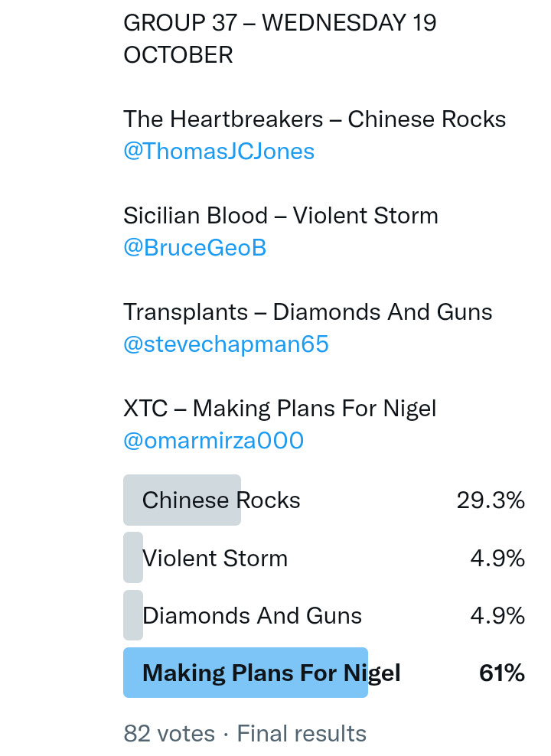551x756 pixels.
Task: Click the Transplants – Diamonds And Guns line
Action: tap(308, 312)
